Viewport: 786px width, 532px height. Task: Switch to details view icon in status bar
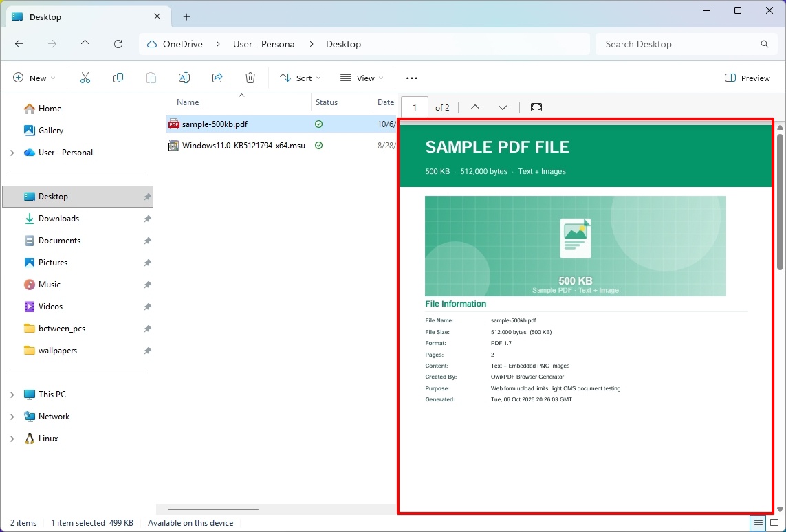[758, 524]
